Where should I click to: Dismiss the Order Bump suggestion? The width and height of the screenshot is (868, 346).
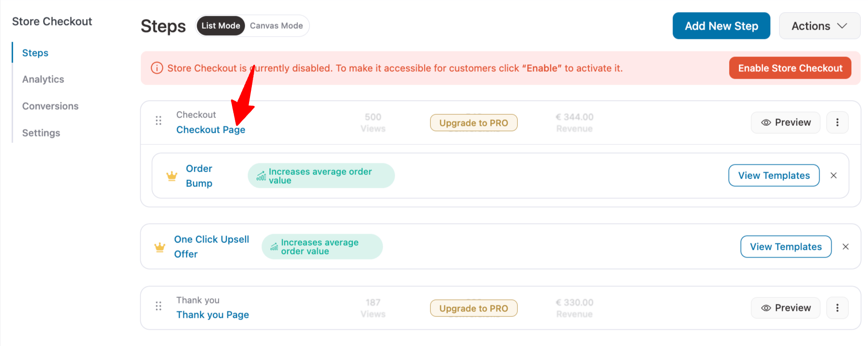[833, 176]
